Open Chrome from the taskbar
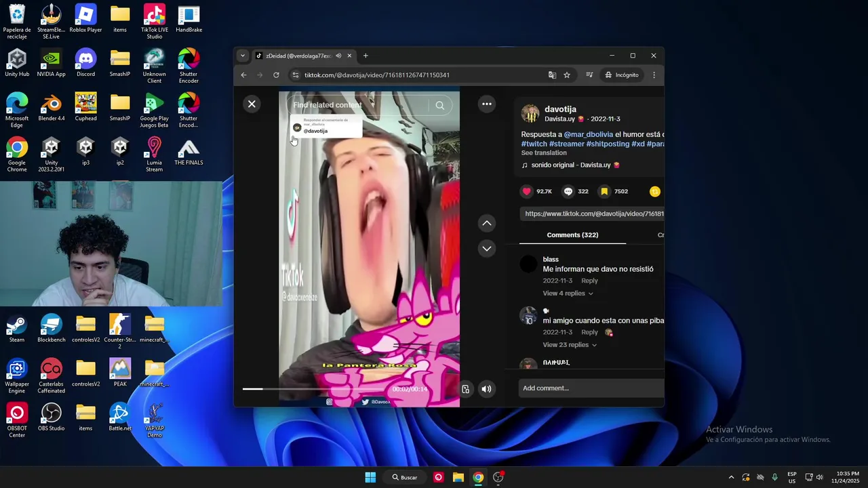The width and height of the screenshot is (868, 488). coord(478,477)
